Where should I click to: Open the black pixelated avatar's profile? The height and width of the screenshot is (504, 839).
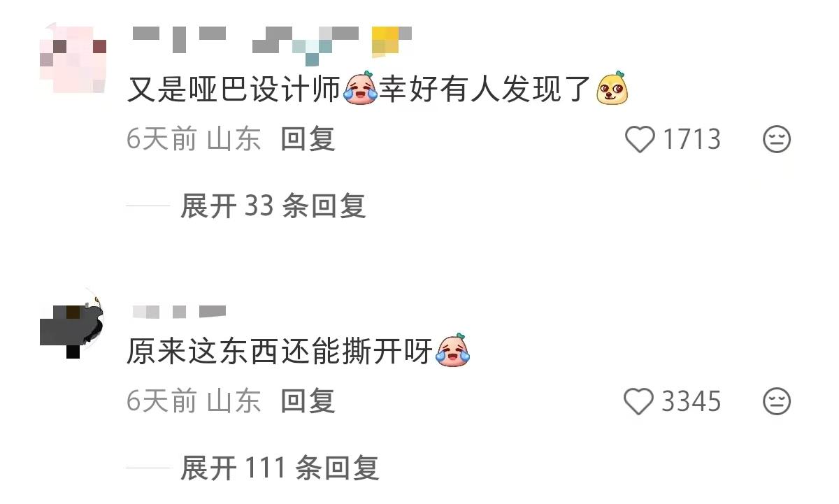(x=73, y=322)
